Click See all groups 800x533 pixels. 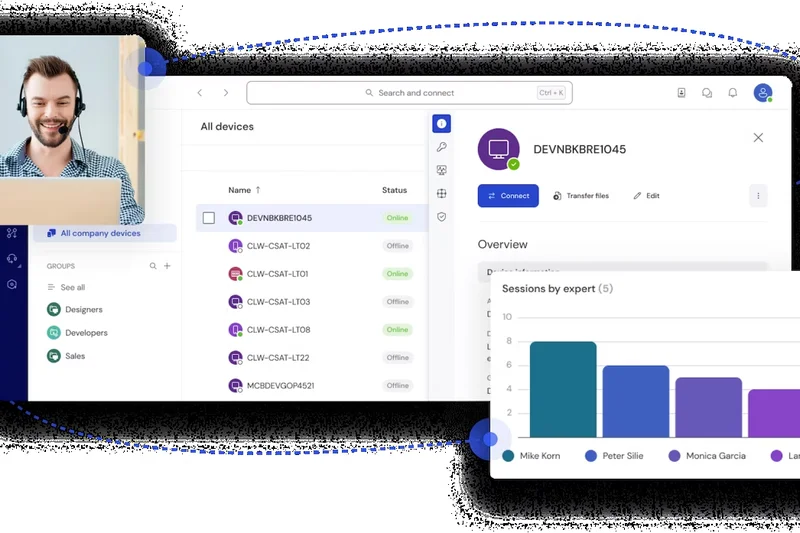point(66,287)
